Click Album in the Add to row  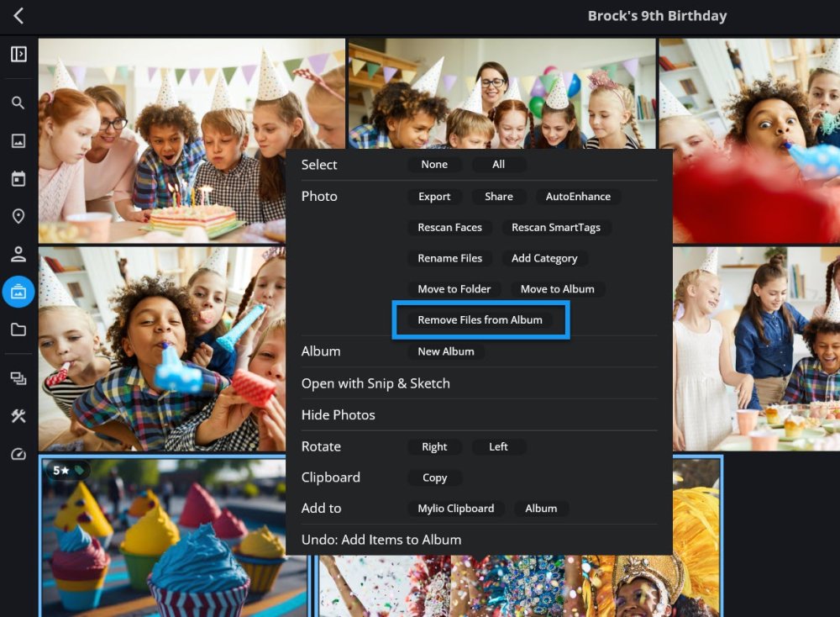coord(540,509)
